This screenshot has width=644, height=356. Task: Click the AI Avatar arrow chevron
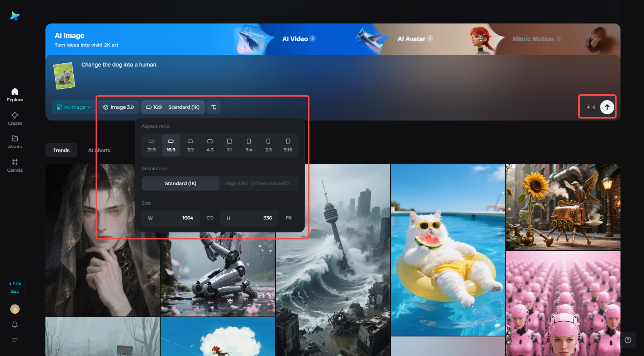pyautogui.click(x=430, y=38)
